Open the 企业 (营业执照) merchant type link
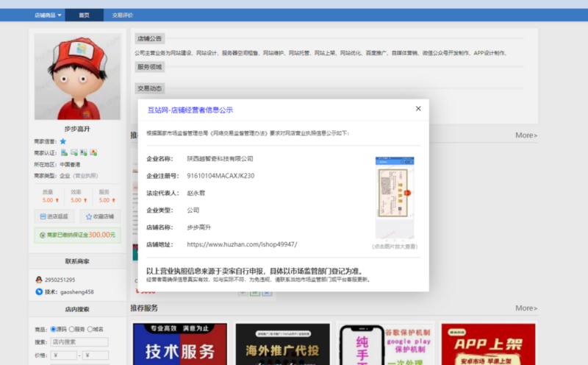Image resolution: width=588 pixels, height=365 pixels. pyautogui.click(x=79, y=175)
